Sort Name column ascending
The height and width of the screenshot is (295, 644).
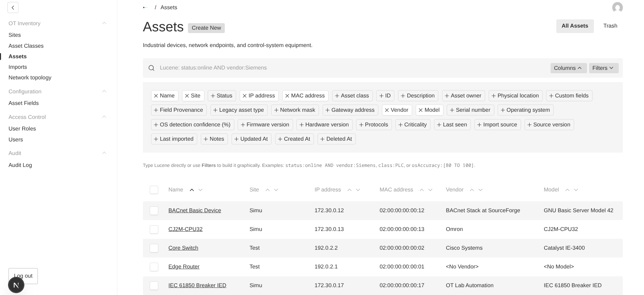(192, 190)
